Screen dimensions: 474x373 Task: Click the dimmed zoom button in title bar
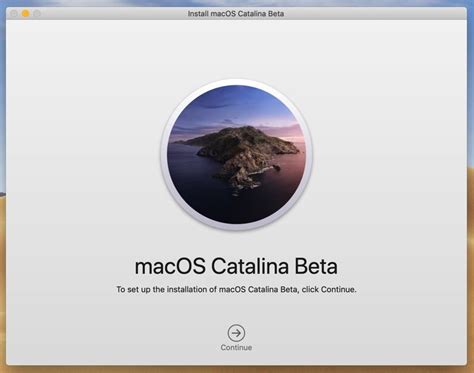coord(37,14)
